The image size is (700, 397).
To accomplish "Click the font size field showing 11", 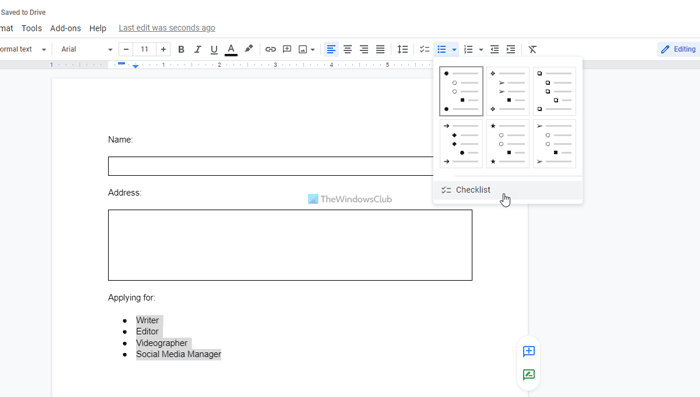I will (x=144, y=50).
